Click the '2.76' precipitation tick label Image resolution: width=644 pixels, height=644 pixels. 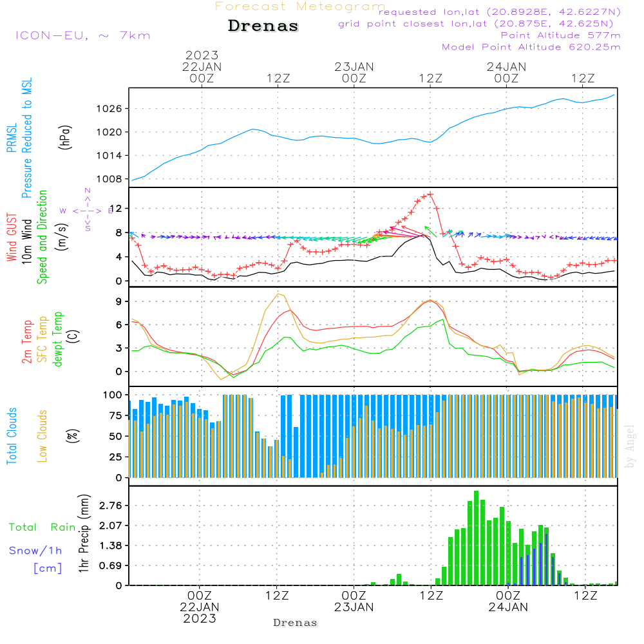point(111,506)
